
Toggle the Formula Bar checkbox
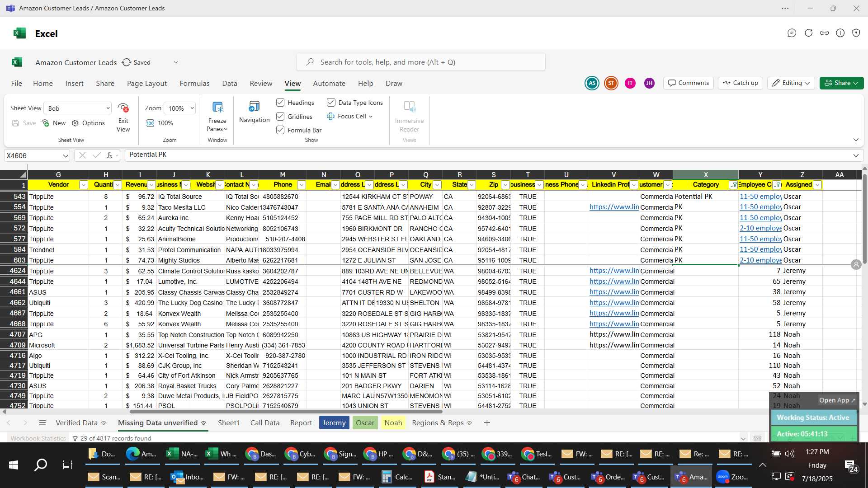[x=280, y=130]
